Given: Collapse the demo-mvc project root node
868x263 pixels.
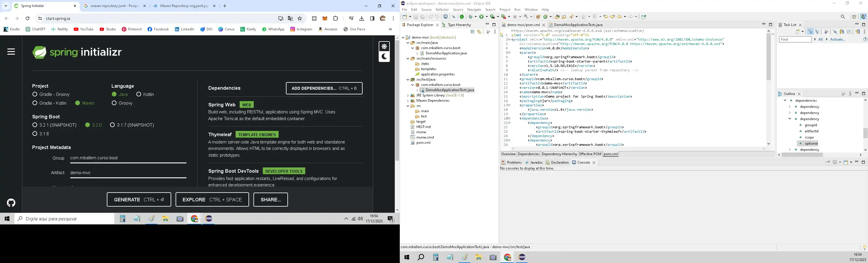Looking at the screenshot, I should [x=403, y=38].
